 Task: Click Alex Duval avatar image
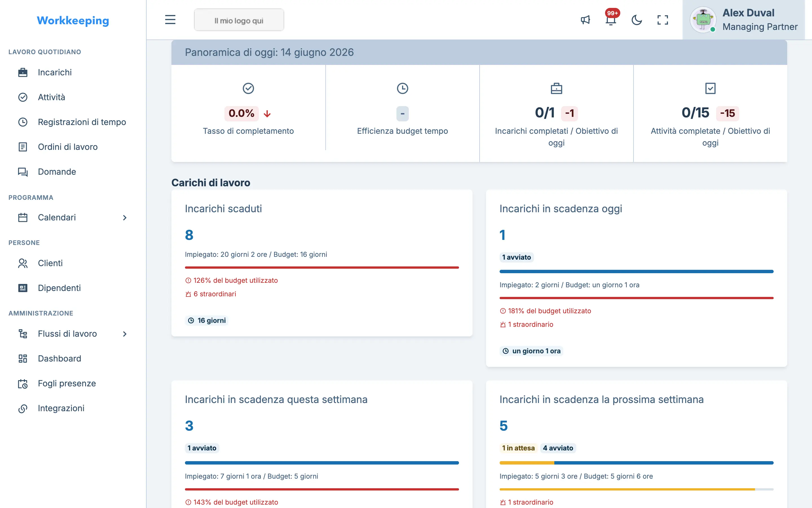click(x=703, y=20)
